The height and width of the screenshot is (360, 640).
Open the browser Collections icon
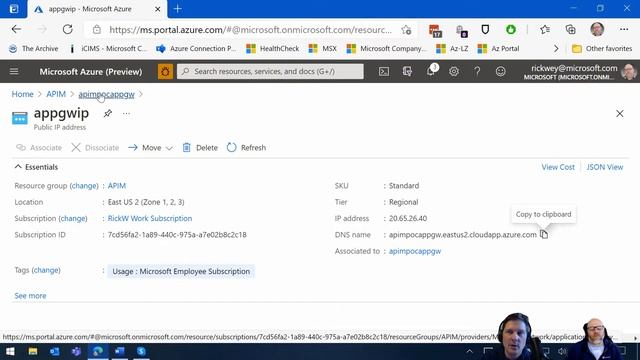(x=570, y=29)
